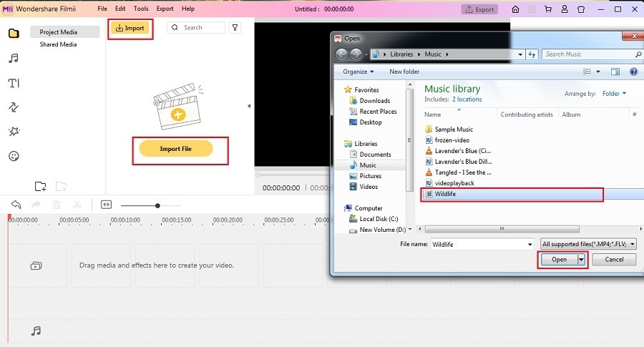Screen dimensions: 644x347
Task: Click the media Search field
Action: [x=196, y=27]
